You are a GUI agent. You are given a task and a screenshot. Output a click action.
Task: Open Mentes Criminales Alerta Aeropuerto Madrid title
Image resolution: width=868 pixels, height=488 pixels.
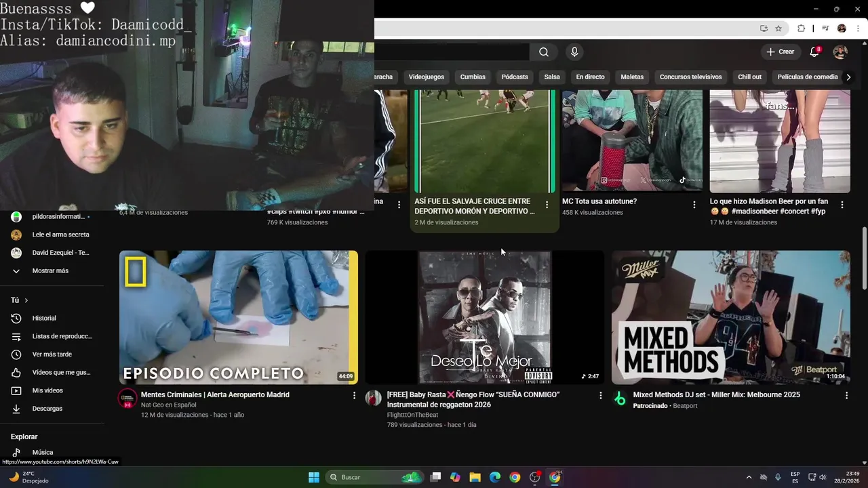click(215, 394)
